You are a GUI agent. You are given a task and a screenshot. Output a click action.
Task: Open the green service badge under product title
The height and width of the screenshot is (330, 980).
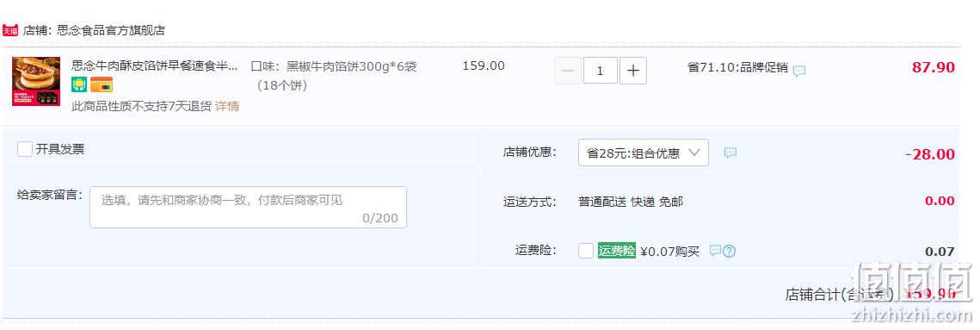79,84
